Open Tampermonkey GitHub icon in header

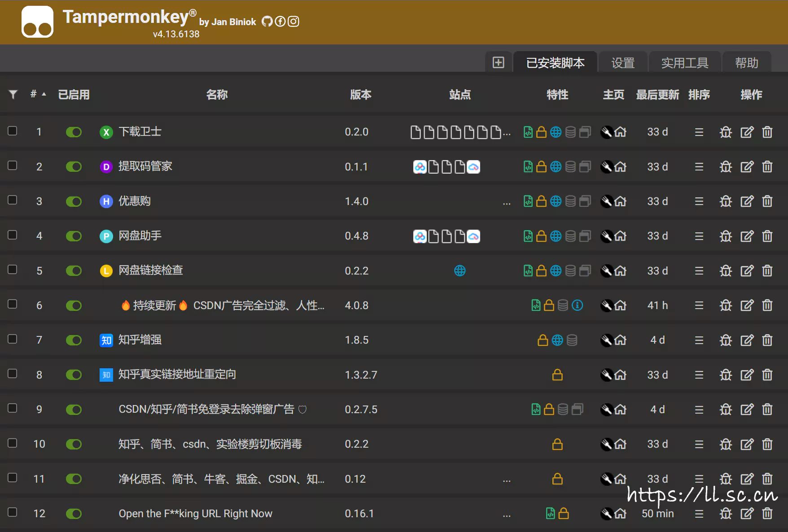267,22
